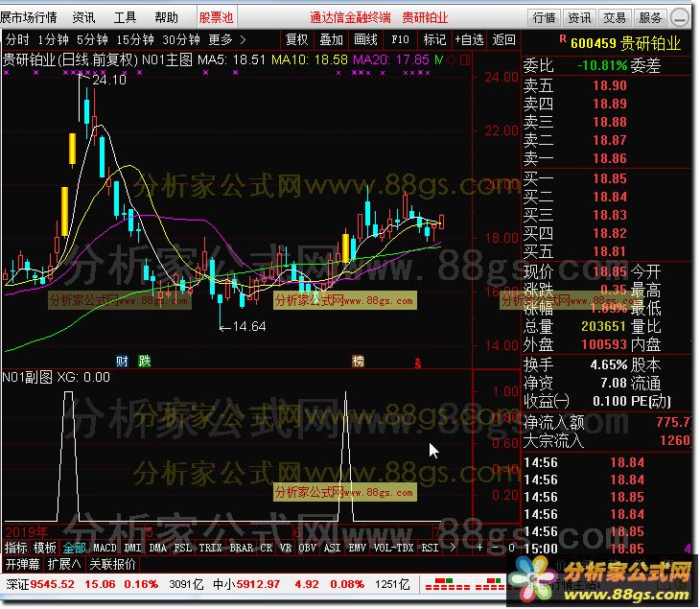Open the 帮助 menu
The width and height of the screenshot is (700, 609).
(166, 17)
